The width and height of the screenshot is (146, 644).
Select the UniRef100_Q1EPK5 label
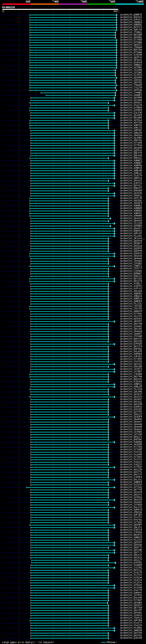coord(131,249)
